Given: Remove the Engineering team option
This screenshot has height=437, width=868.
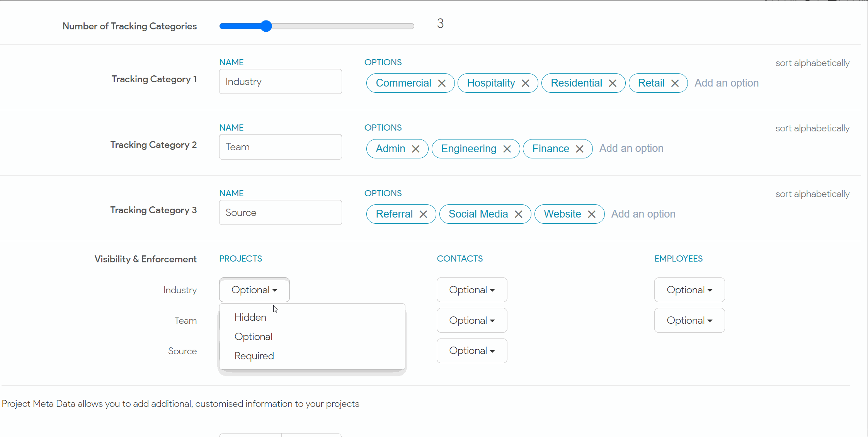Looking at the screenshot, I should point(507,149).
